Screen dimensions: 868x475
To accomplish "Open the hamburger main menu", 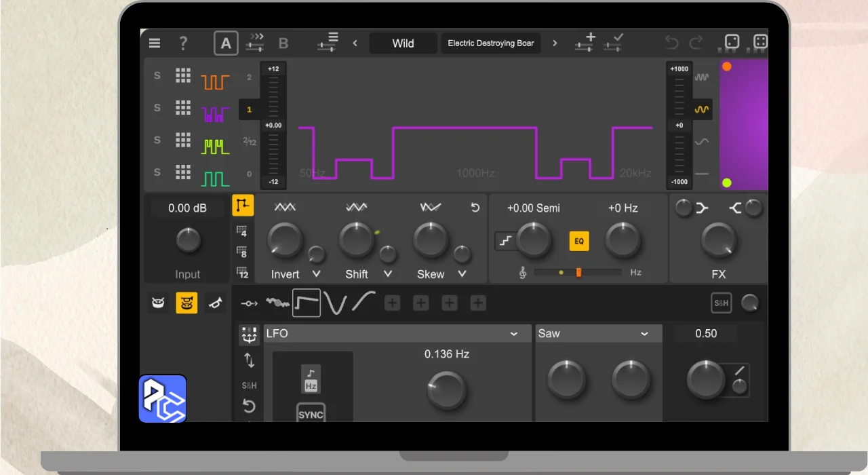I will click(x=155, y=43).
